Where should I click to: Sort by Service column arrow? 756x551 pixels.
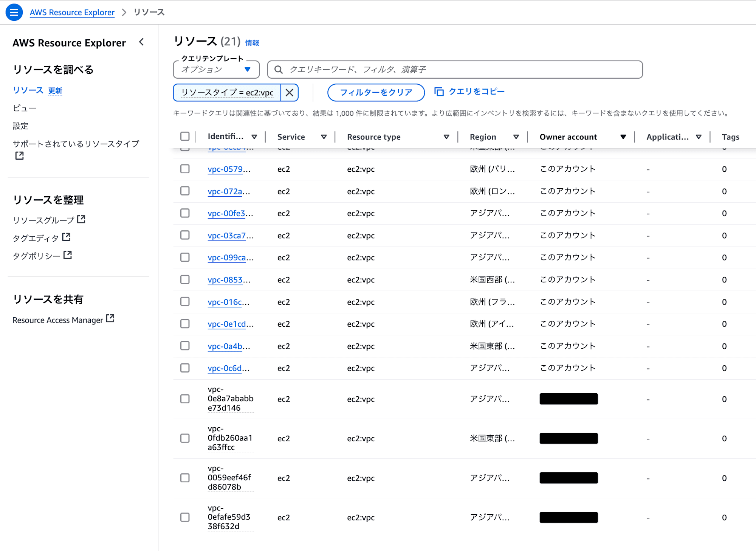[324, 137]
